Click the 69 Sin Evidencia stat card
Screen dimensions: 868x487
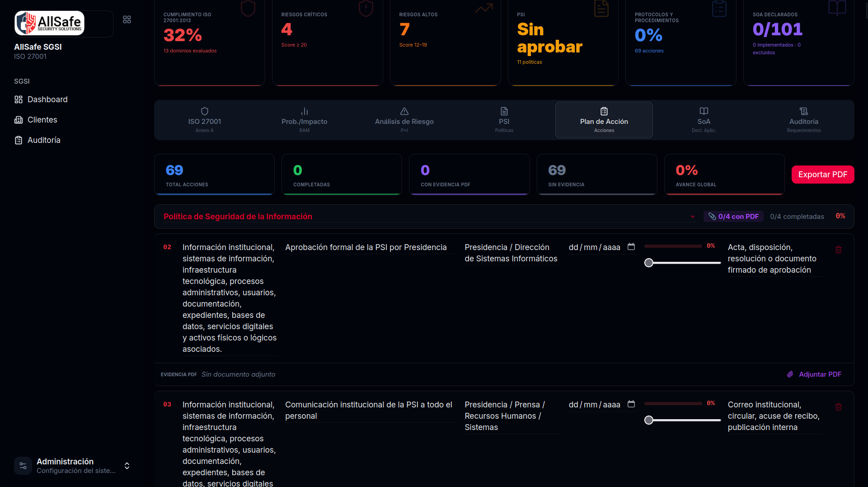pos(597,175)
